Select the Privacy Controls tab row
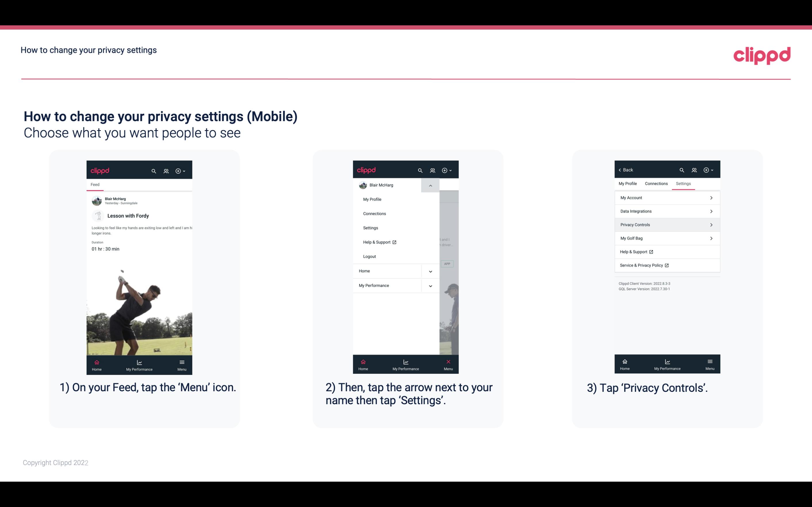This screenshot has width=812, height=507. (667, 224)
